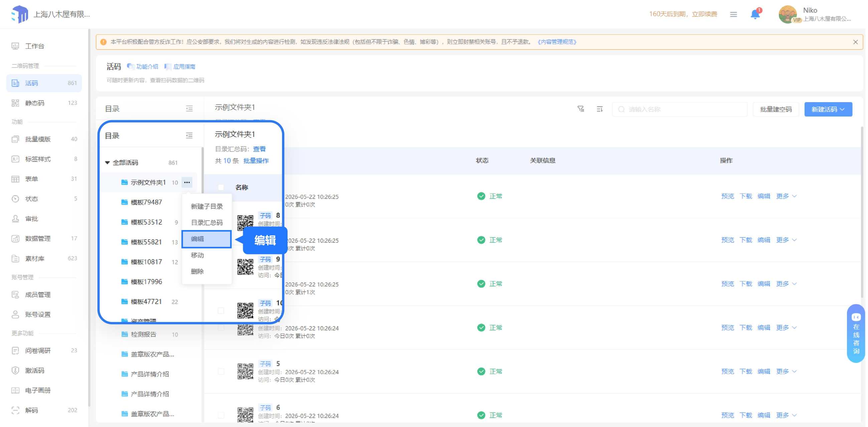This screenshot has height=427, width=868.
Task: Open the 功能介绍 link
Action: click(143, 66)
